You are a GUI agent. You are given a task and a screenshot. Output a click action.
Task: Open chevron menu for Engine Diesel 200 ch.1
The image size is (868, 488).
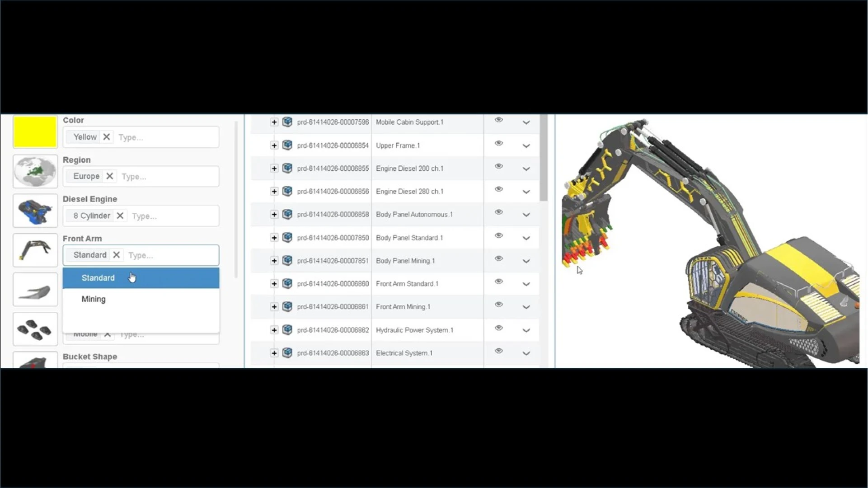(526, 169)
